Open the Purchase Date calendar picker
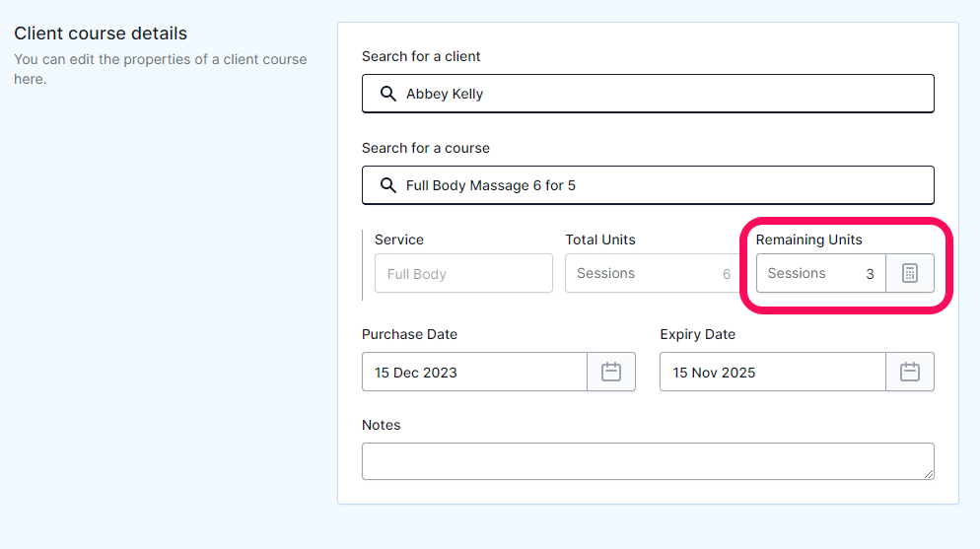 (610, 372)
